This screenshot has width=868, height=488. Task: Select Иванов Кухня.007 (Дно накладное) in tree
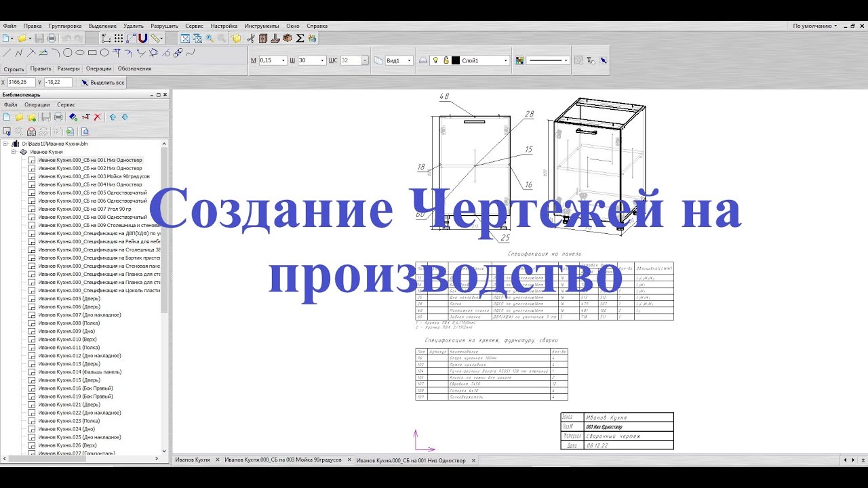[79, 314]
